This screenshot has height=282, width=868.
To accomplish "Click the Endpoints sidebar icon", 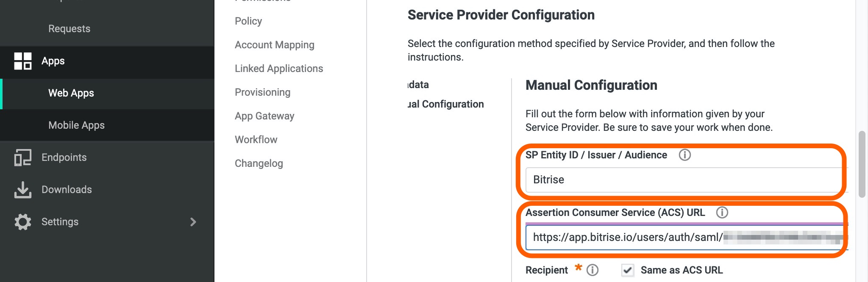I will (x=23, y=157).
